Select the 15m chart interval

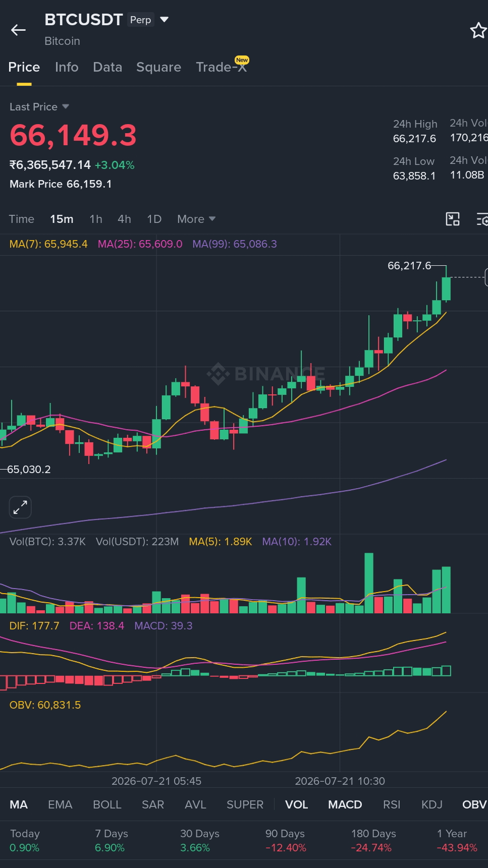pos(62,219)
